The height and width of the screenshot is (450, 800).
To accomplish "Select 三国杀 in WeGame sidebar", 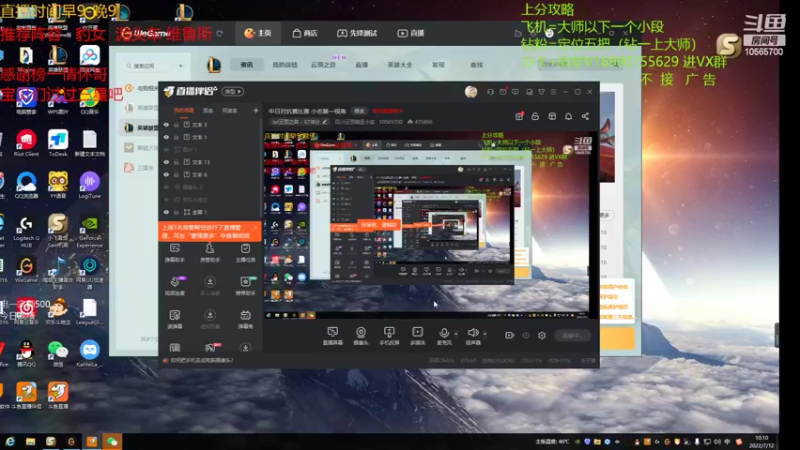I will pos(141,168).
